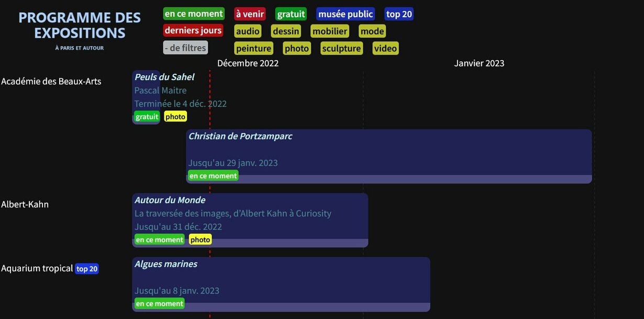
Task: Filter exhibitions by "dessin"
Action: point(286,31)
